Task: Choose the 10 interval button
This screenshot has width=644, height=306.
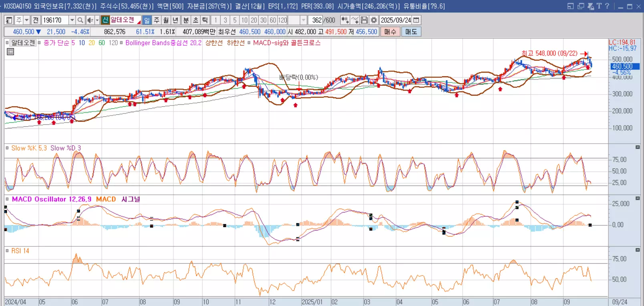Action: coord(244,20)
